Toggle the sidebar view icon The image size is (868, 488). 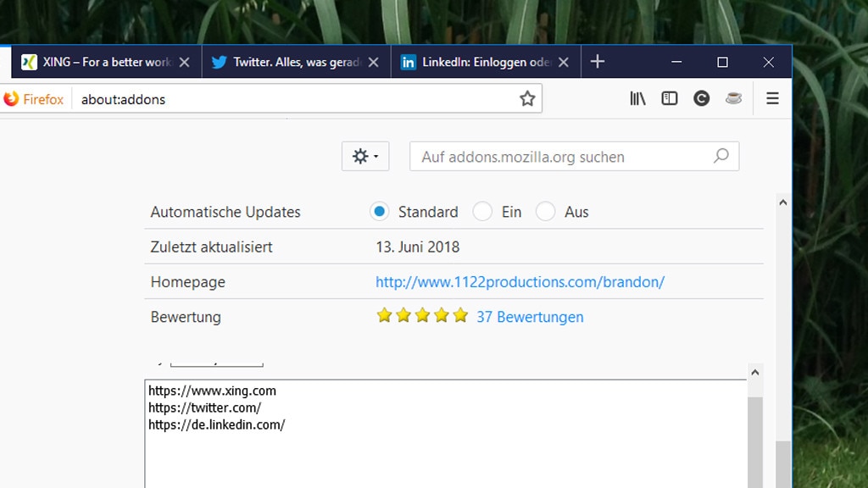click(670, 99)
